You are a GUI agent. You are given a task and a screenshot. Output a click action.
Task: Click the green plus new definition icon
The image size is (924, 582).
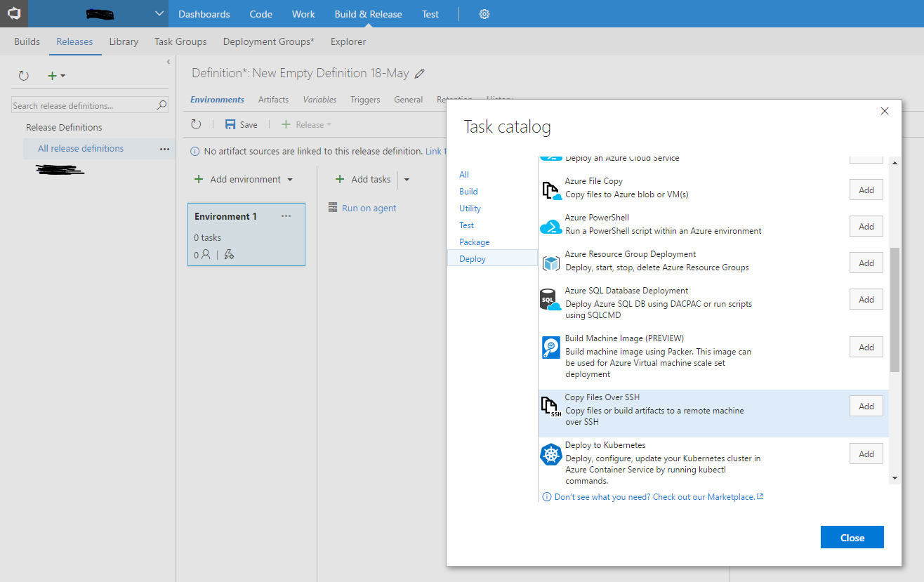52,76
